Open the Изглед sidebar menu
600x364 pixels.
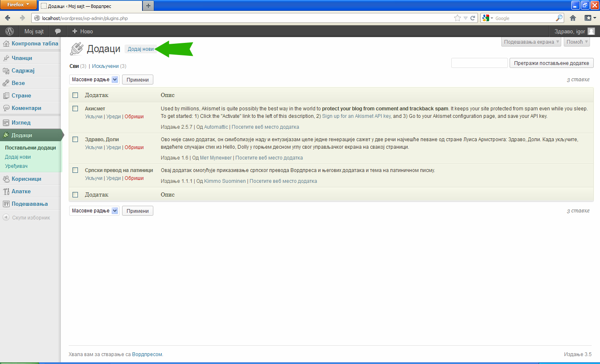[x=21, y=123]
